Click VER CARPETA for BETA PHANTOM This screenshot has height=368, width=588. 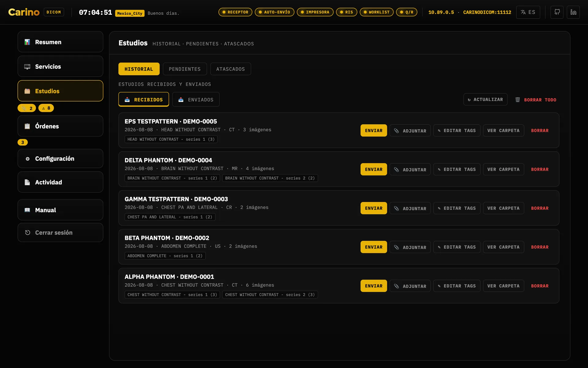[503, 247]
